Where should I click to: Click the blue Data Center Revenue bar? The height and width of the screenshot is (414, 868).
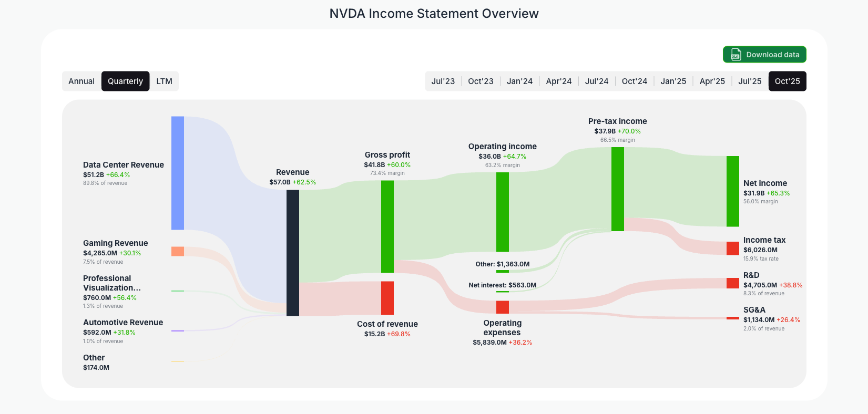178,173
